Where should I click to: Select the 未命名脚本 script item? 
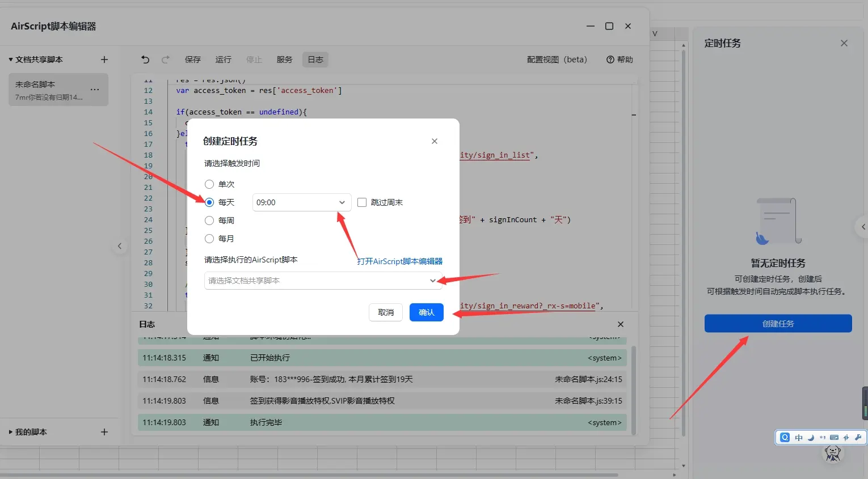pyautogui.click(x=58, y=90)
